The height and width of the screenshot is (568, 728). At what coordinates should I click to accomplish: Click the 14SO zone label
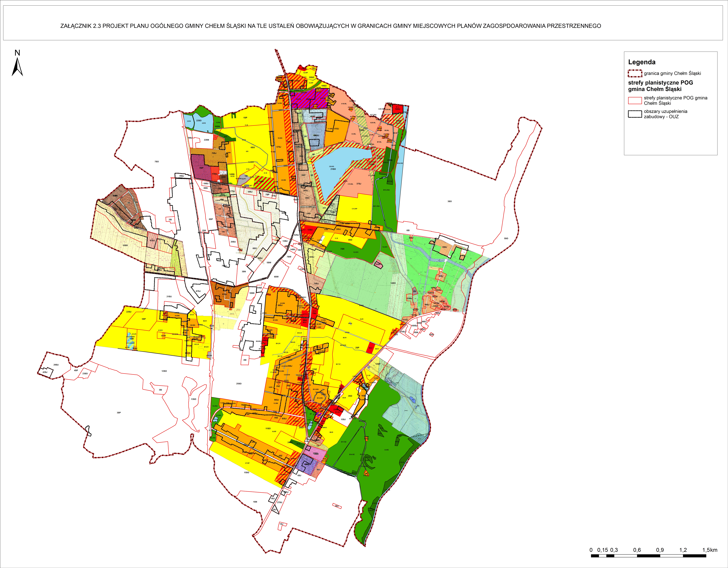pos(393,283)
